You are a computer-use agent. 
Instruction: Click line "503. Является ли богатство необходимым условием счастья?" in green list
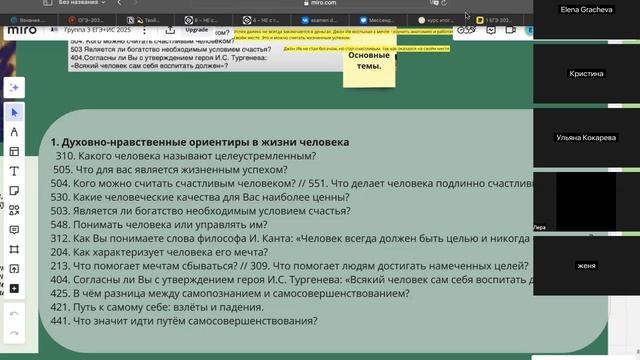click(200, 211)
